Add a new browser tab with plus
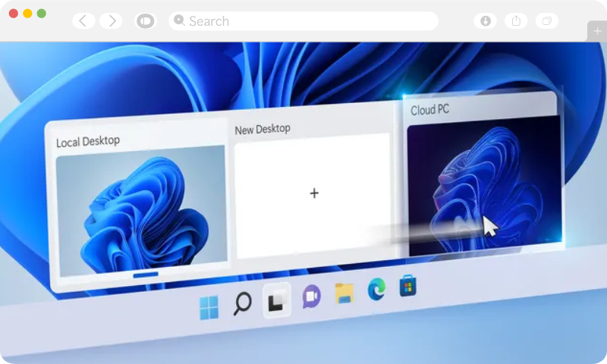This screenshot has width=607, height=364. [597, 31]
